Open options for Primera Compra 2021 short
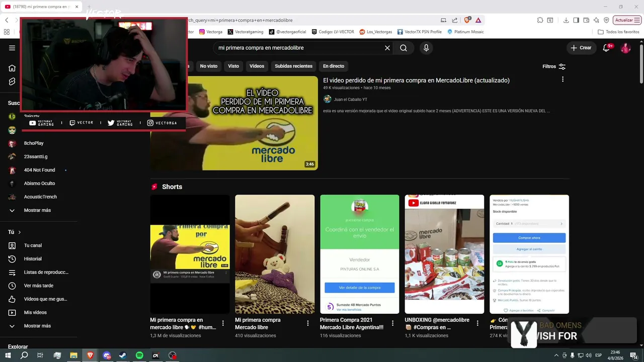 (393, 323)
